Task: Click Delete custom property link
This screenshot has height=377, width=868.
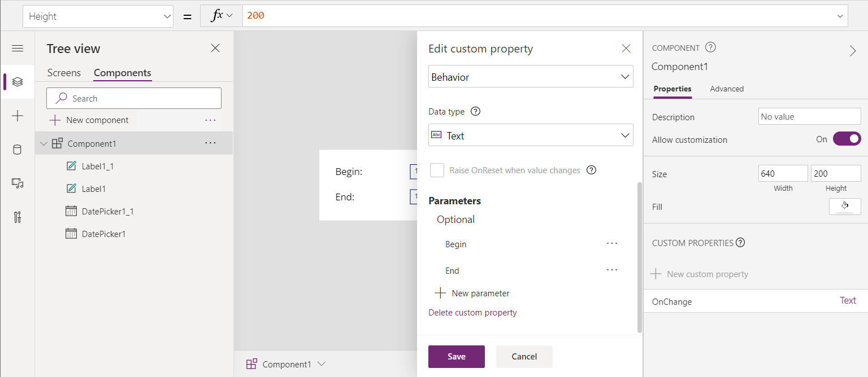Action: pyautogui.click(x=472, y=313)
